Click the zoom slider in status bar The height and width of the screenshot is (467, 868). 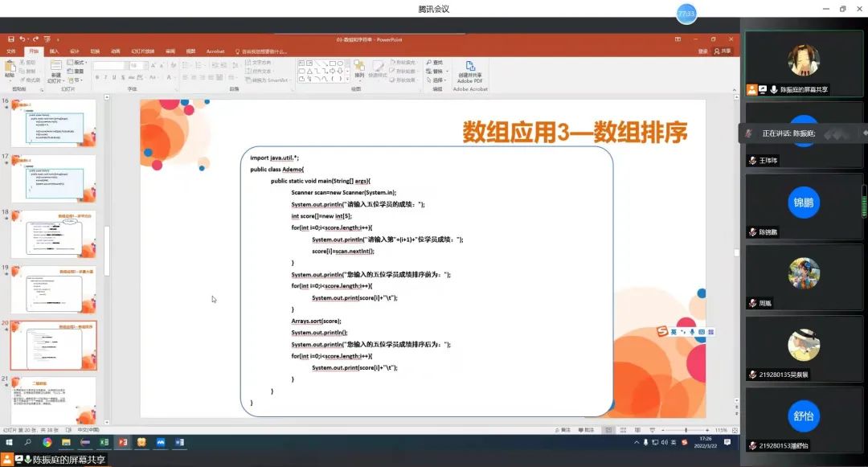686,430
